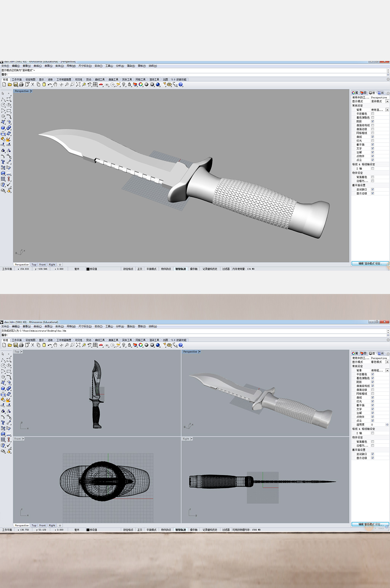Viewport: 390px width, 588px height.
Task: Open Perspective viewport title arrow in upper window
Action: 31,91
